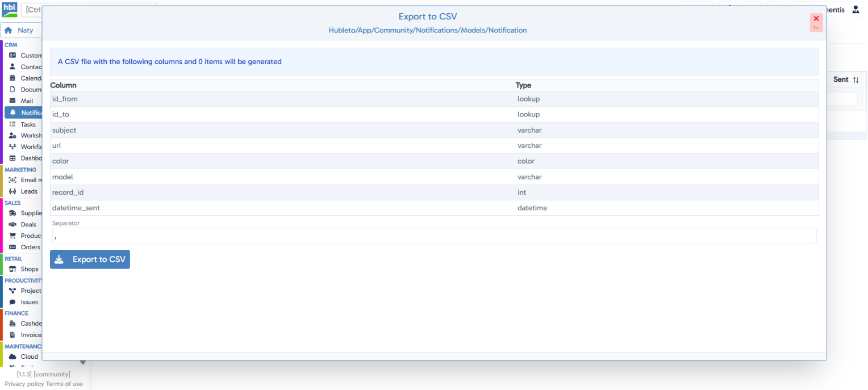Click the Hubleto/App/Community/Notifications model path
Screen dimensions: 868x390
(x=428, y=31)
